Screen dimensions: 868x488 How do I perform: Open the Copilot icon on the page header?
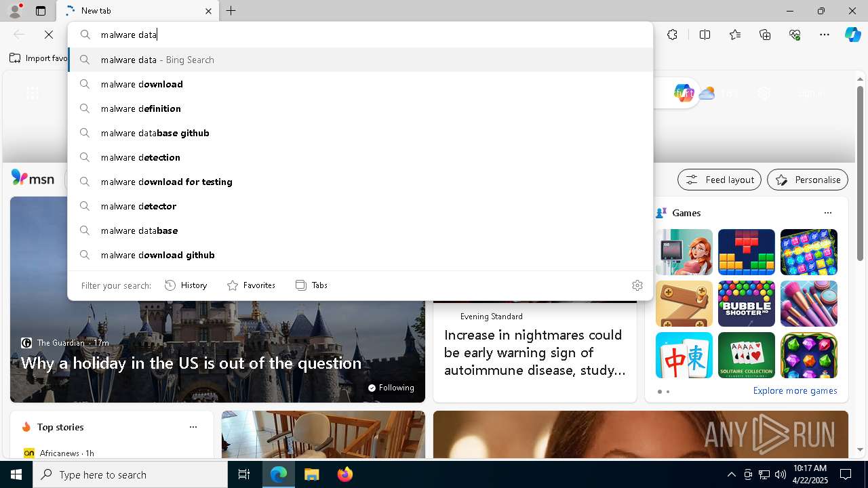pos(684,94)
